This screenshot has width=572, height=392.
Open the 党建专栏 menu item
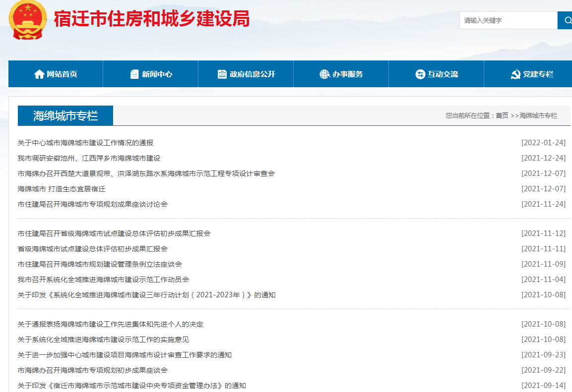[528, 74]
